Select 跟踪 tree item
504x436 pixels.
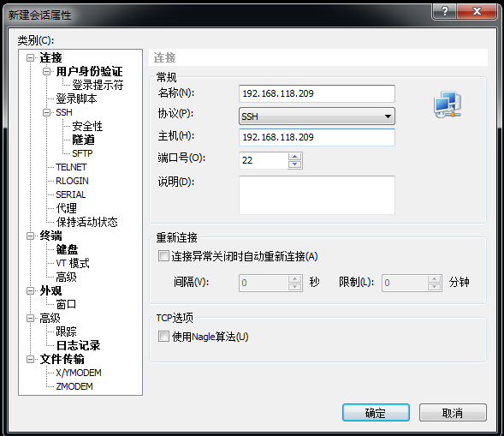click(66, 331)
